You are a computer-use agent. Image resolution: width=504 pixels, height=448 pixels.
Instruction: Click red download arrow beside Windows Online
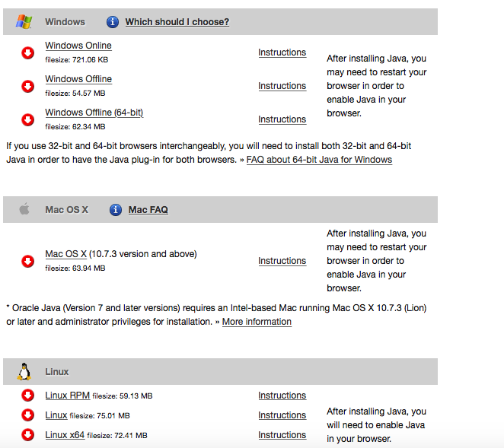point(28,52)
